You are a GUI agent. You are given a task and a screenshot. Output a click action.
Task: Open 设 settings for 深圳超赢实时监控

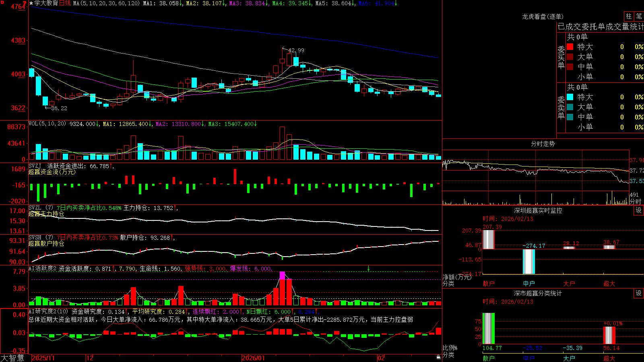point(639,210)
